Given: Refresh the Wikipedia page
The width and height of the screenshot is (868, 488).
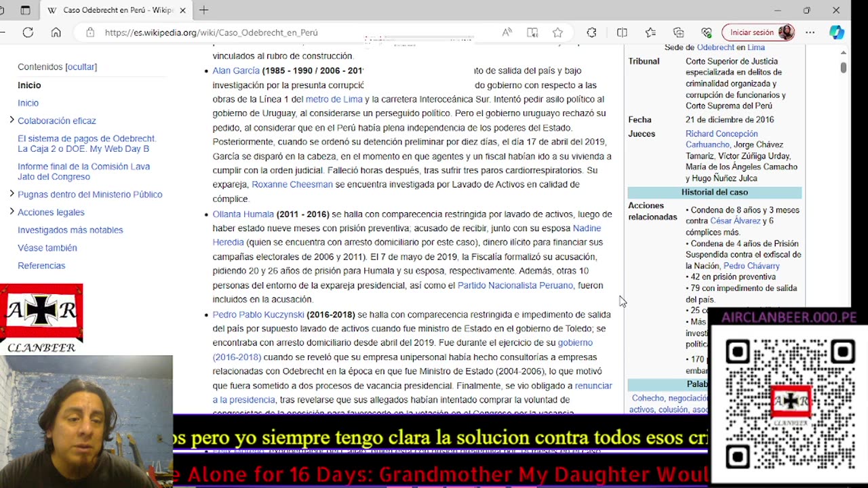Looking at the screenshot, I should (28, 33).
